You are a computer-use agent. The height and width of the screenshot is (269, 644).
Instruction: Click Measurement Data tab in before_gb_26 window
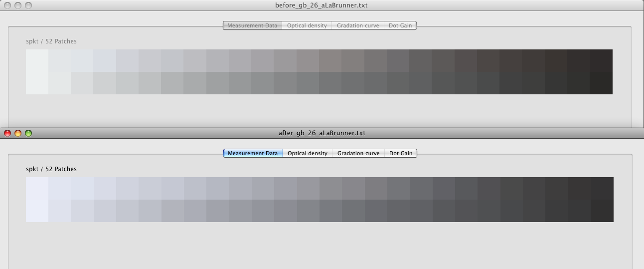[252, 25]
